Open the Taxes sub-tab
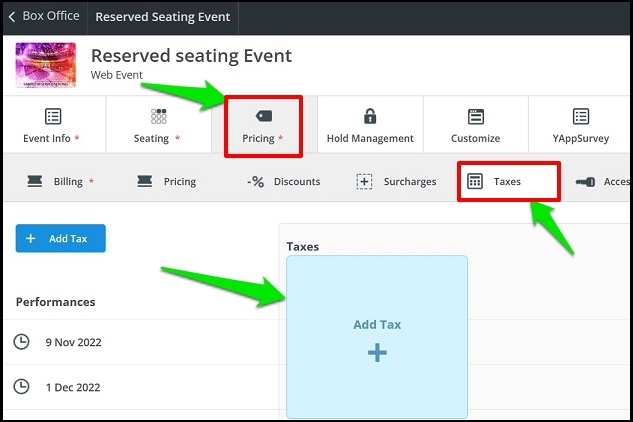The height and width of the screenshot is (422, 633). pos(509,181)
